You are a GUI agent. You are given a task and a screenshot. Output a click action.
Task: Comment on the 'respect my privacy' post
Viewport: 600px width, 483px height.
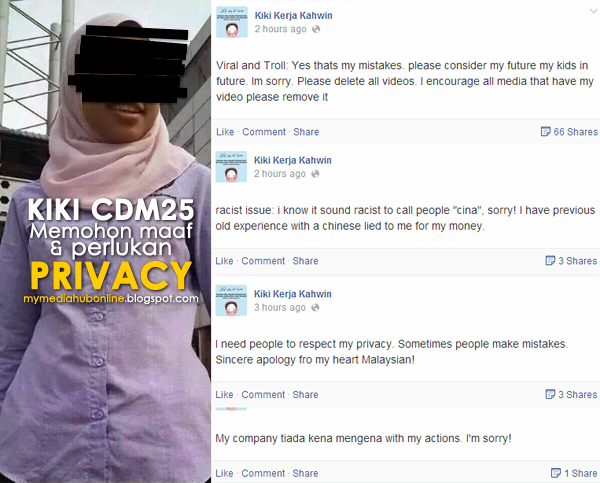click(263, 395)
